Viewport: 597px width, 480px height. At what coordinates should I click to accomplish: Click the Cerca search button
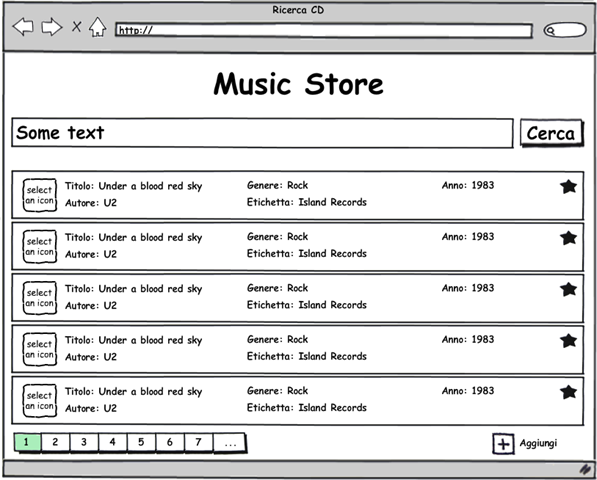tap(551, 133)
